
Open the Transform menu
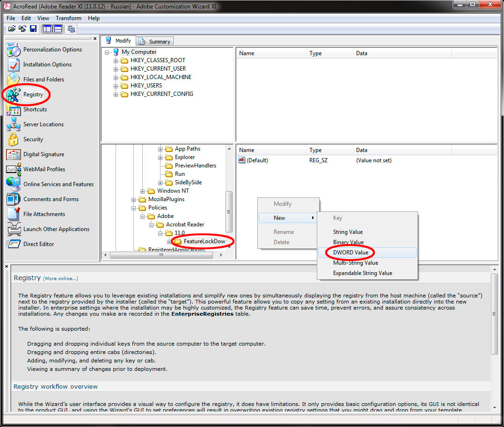68,18
